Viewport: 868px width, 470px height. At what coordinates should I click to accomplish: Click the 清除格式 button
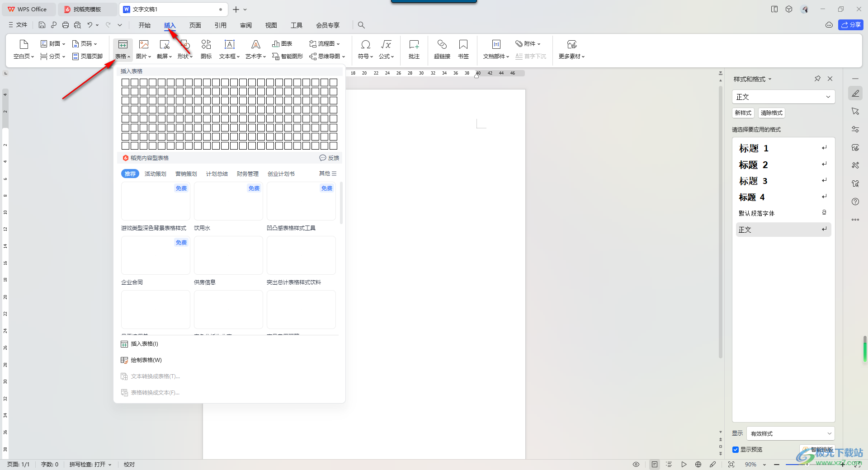pos(772,113)
